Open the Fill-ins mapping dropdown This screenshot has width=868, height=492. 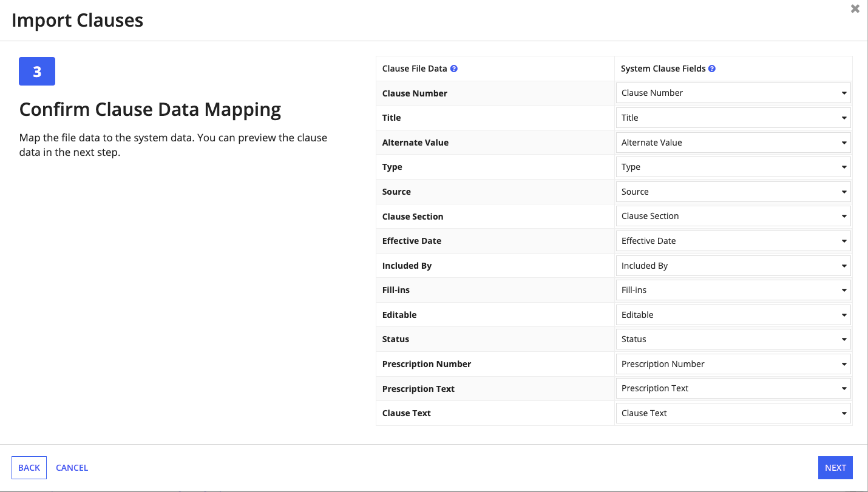tap(733, 290)
